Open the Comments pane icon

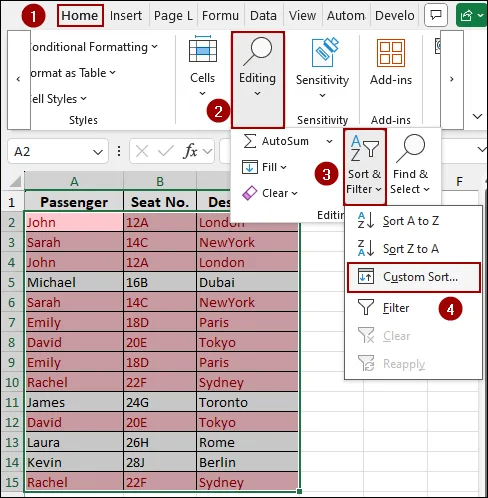tap(436, 15)
